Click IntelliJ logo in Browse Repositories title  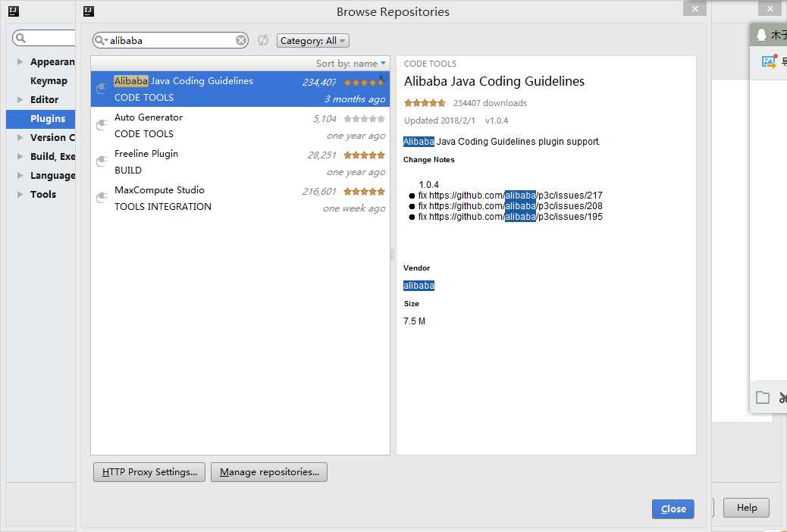pos(89,11)
